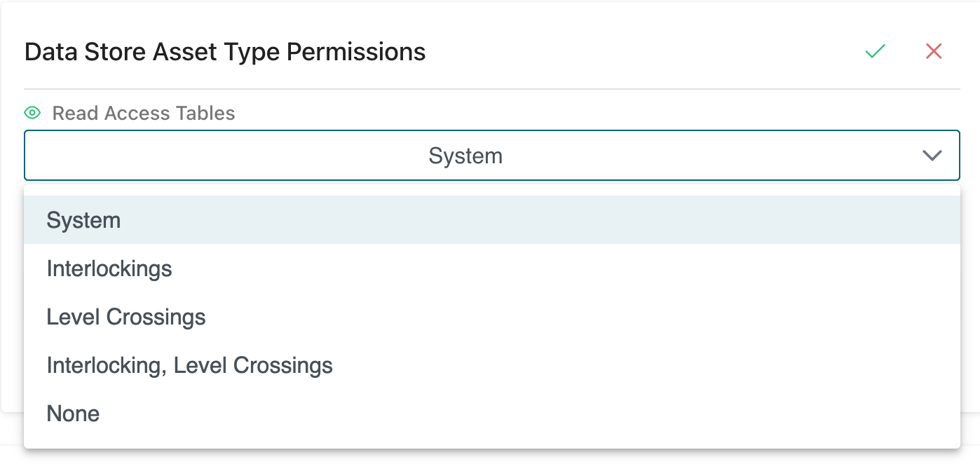Image resolution: width=980 pixels, height=464 pixels.
Task: Select the highlighted System option
Action: pos(84,220)
